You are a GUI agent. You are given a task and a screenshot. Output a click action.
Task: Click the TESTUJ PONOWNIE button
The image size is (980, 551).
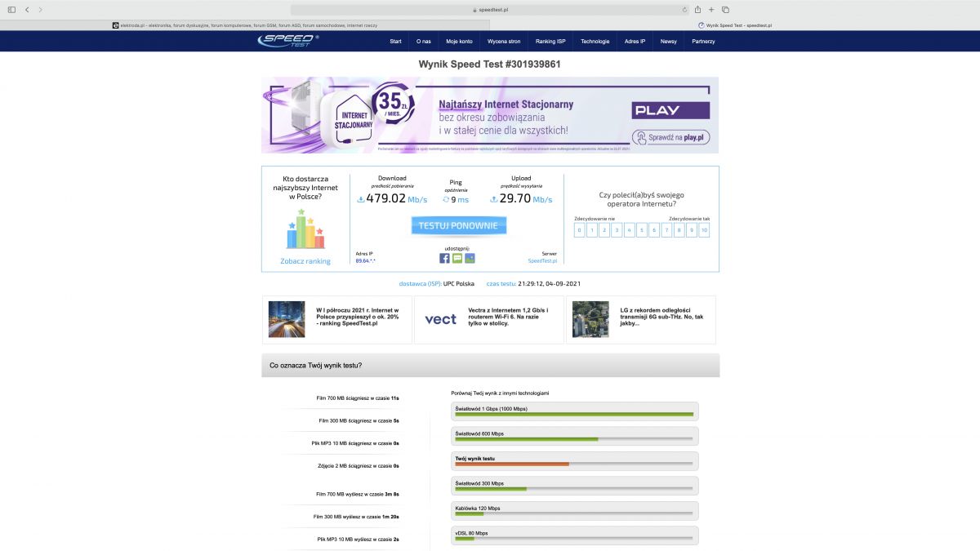pos(458,225)
